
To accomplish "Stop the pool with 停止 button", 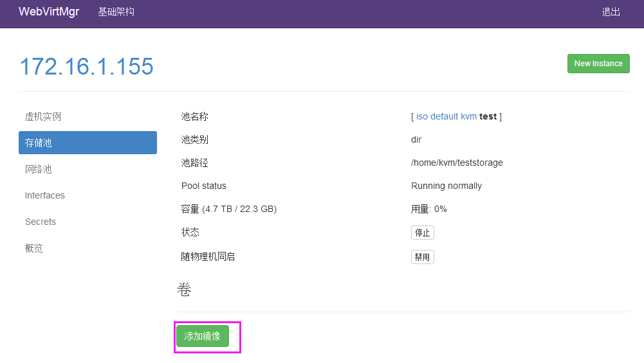I will click(x=422, y=233).
